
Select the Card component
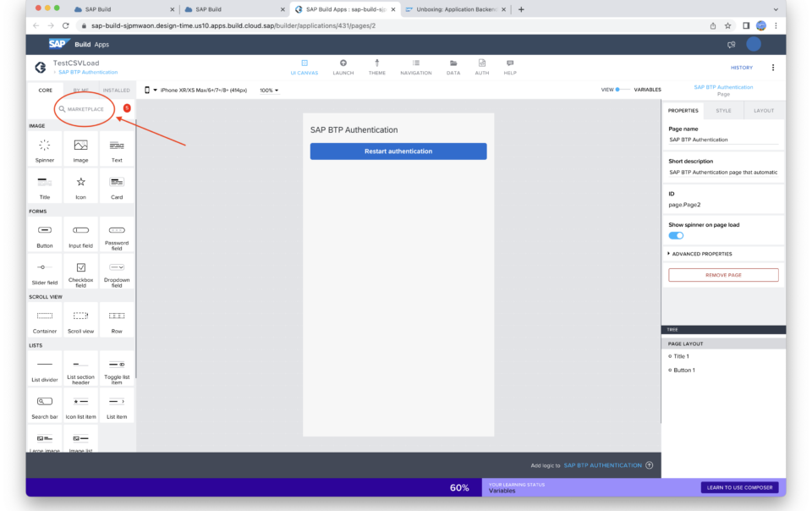(x=117, y=186)
